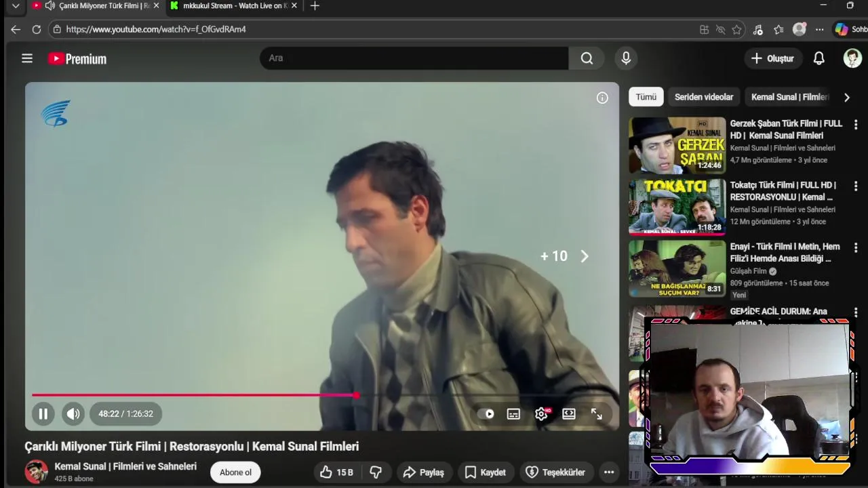Toggle the autoplay switch in the player
Image resolution: width=868 pixels, height=488 pixels.
point(486,414)
